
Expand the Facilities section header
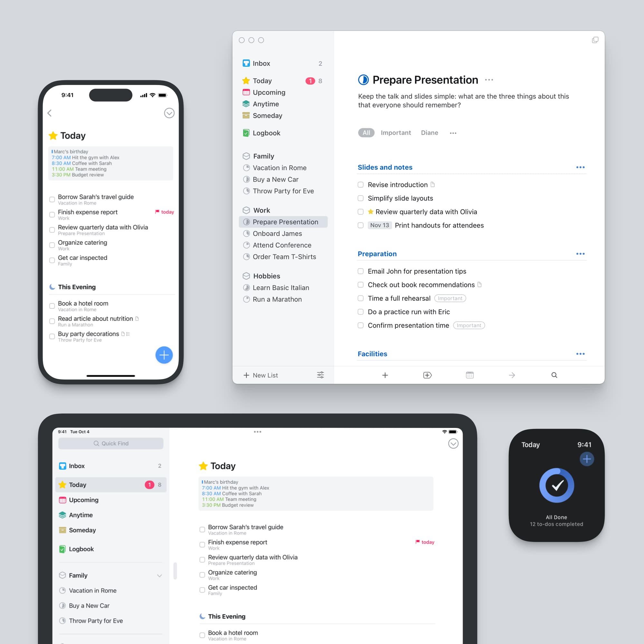pos(372,353)
